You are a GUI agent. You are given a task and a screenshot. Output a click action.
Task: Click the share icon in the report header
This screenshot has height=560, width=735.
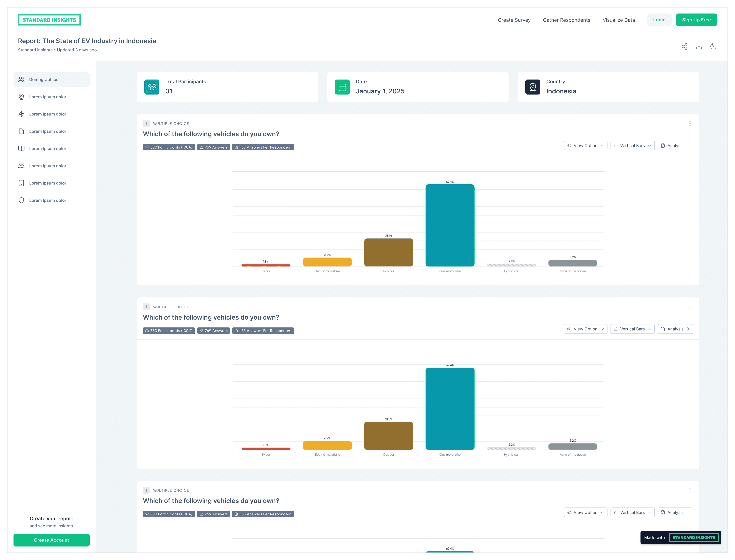[684, 47]
